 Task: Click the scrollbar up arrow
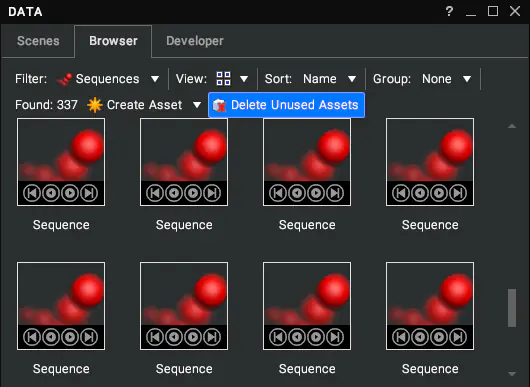click(512, 126)
